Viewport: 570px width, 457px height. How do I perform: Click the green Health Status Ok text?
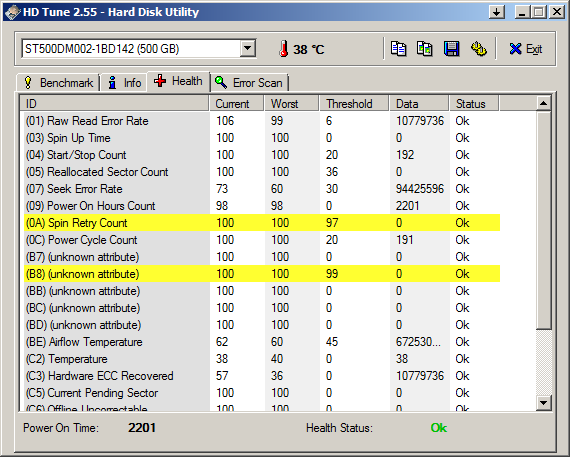439,428
